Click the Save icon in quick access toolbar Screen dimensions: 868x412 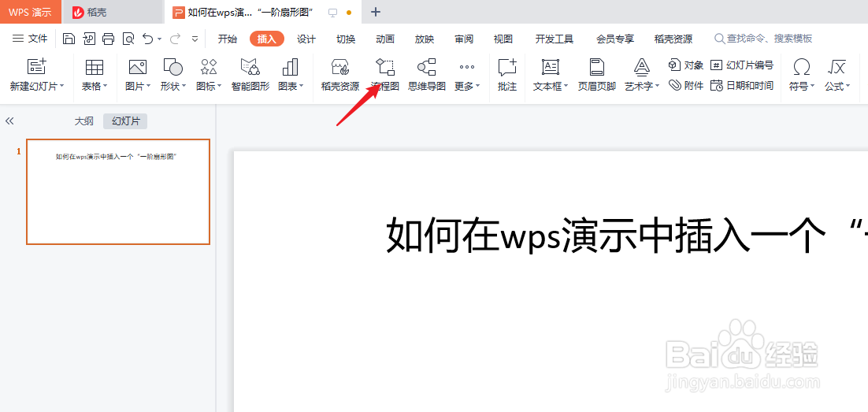click(69, 39)
